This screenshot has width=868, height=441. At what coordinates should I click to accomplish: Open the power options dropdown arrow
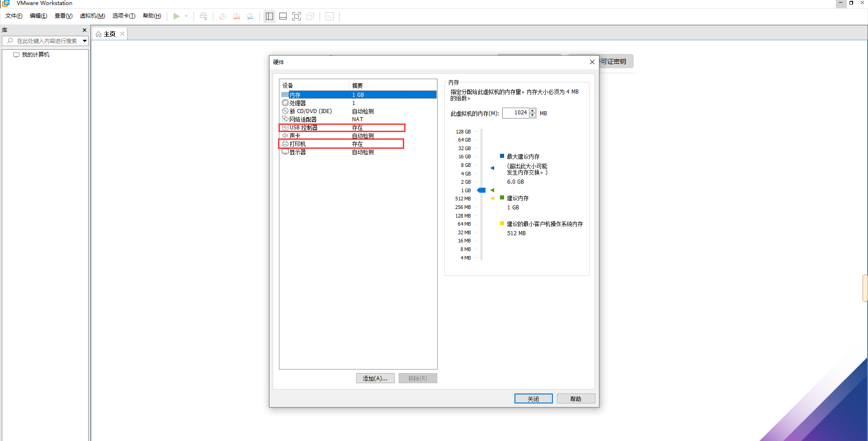(x=186, y=16)
